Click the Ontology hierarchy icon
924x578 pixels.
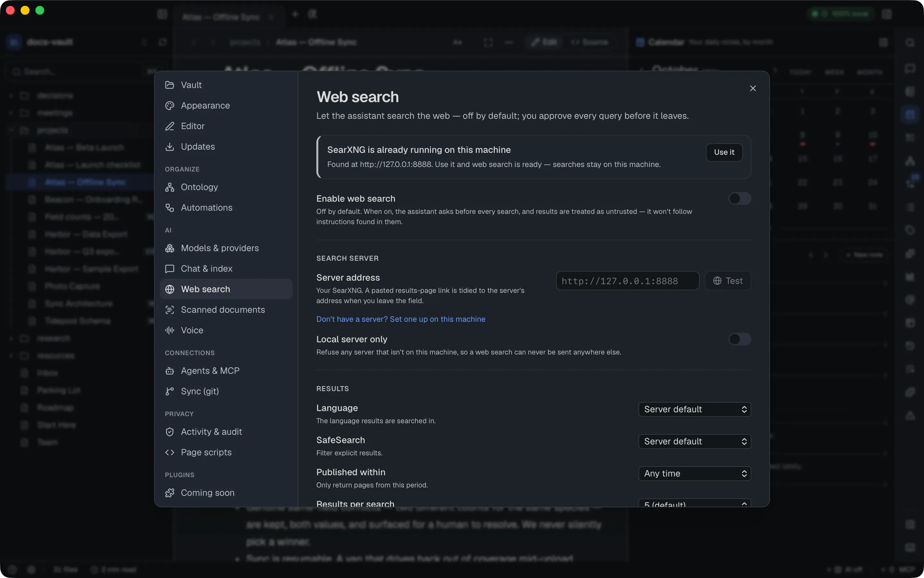tap(169, 187)
